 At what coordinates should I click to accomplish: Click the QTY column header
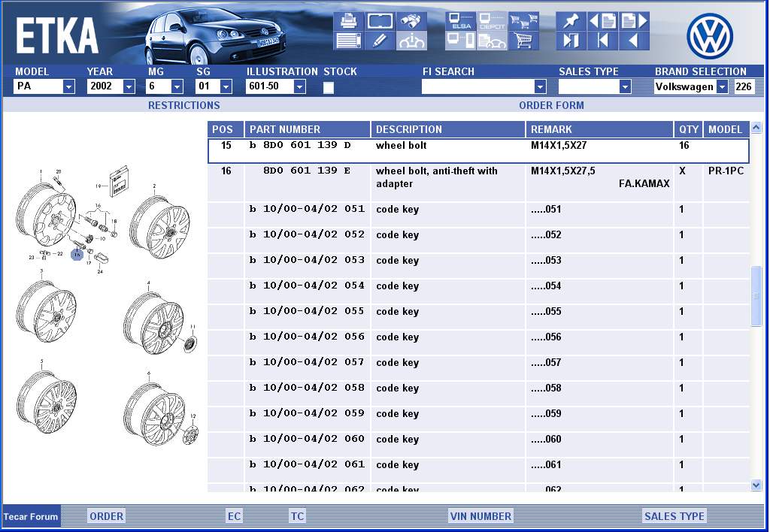(689, 129)
